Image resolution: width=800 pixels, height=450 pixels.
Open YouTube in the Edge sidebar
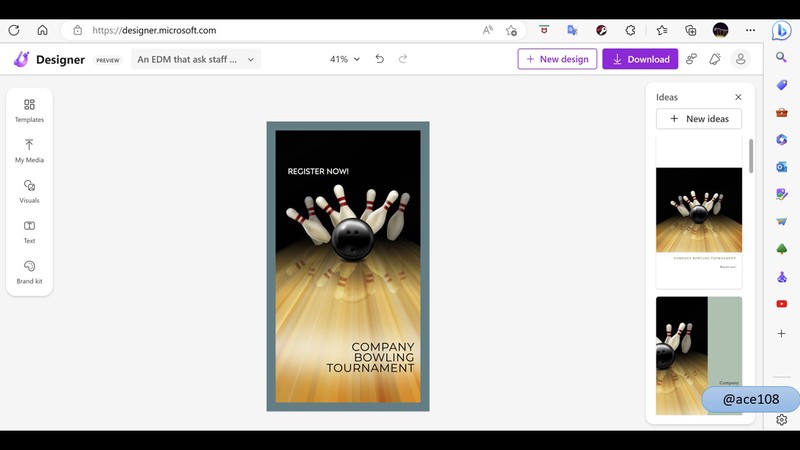(781, 304)
